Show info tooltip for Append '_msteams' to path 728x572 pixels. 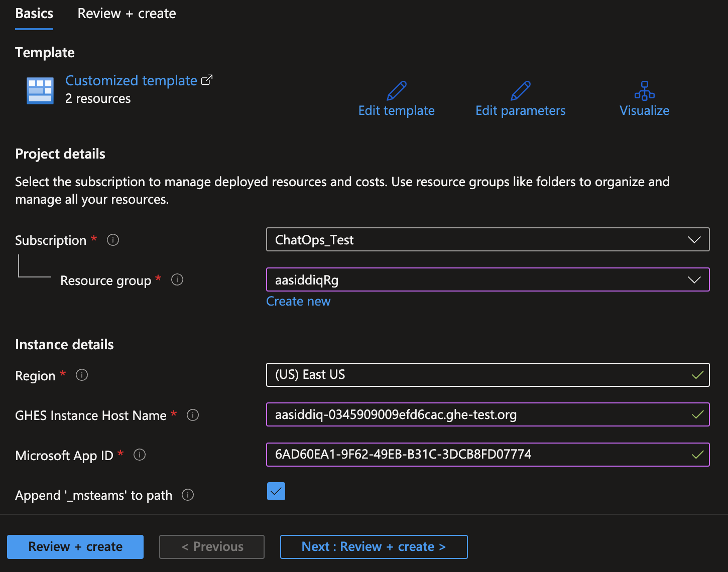pyautogui.click(x=188, y=495)
